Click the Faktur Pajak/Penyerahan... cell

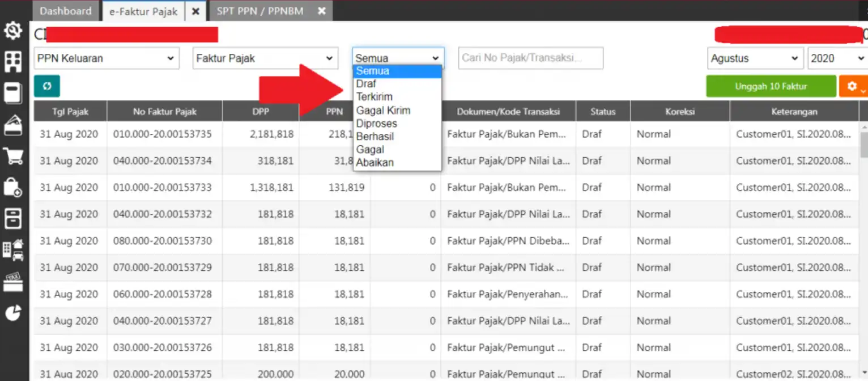point(508,294)
